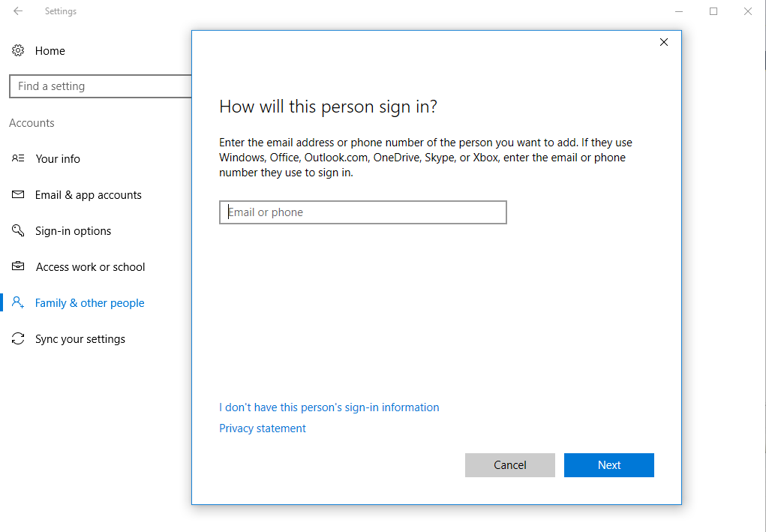Maximize the Settings window

pyautogui.click(x=713, y=11)
